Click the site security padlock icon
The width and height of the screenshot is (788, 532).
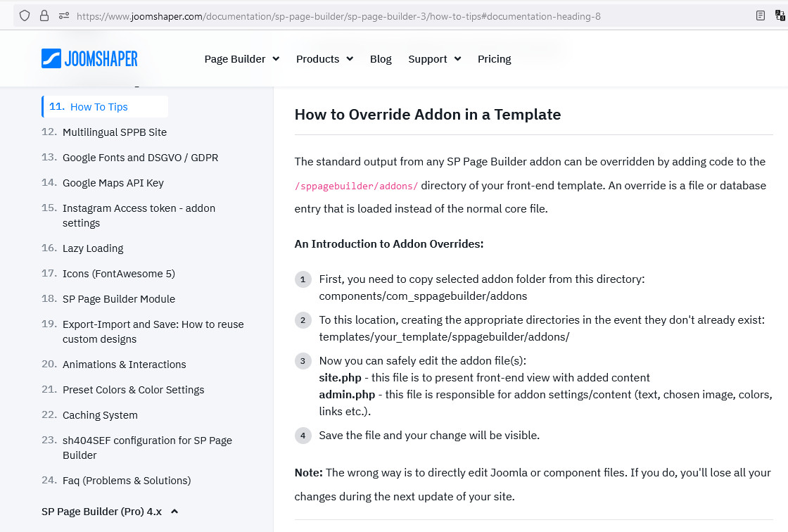[44, 15]
